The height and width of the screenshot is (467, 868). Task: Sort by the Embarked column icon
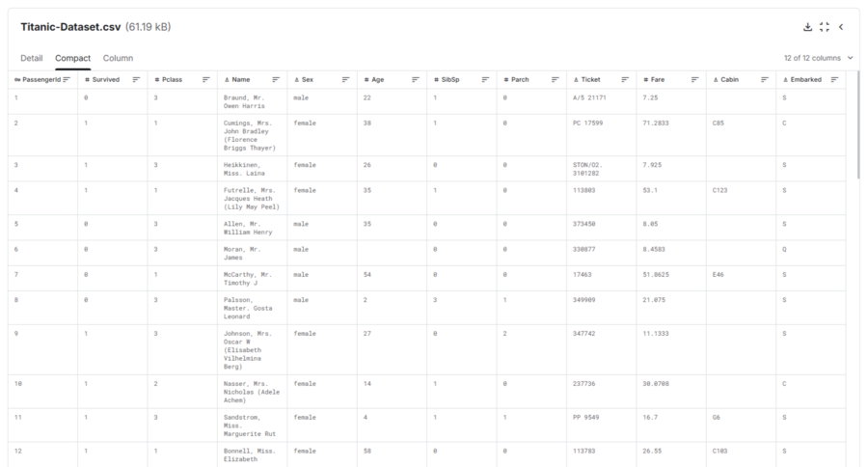point(834,80)
